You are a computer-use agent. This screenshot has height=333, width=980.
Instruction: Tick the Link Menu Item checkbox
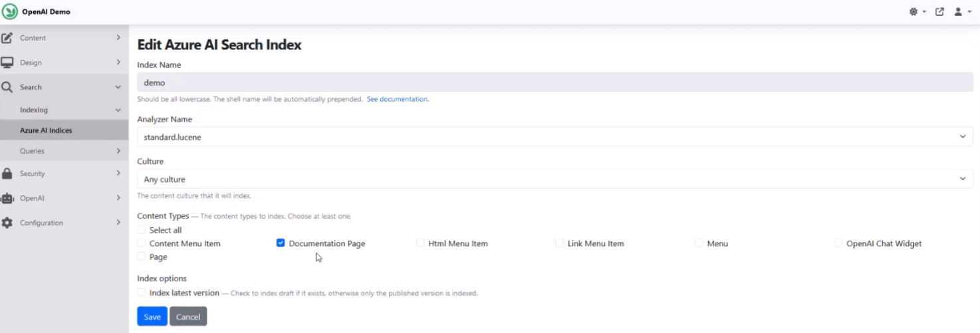560,243
